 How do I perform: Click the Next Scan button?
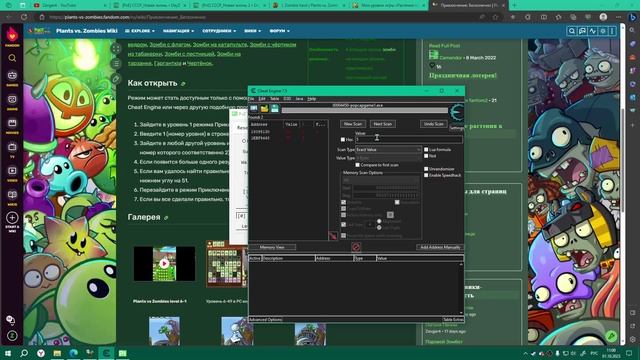tap(382, 124)
